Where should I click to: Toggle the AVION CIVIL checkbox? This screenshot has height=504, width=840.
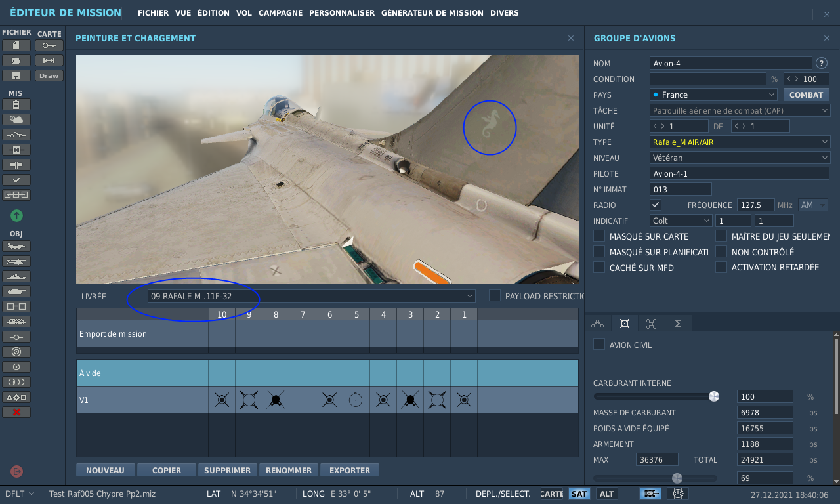[599, 345]
